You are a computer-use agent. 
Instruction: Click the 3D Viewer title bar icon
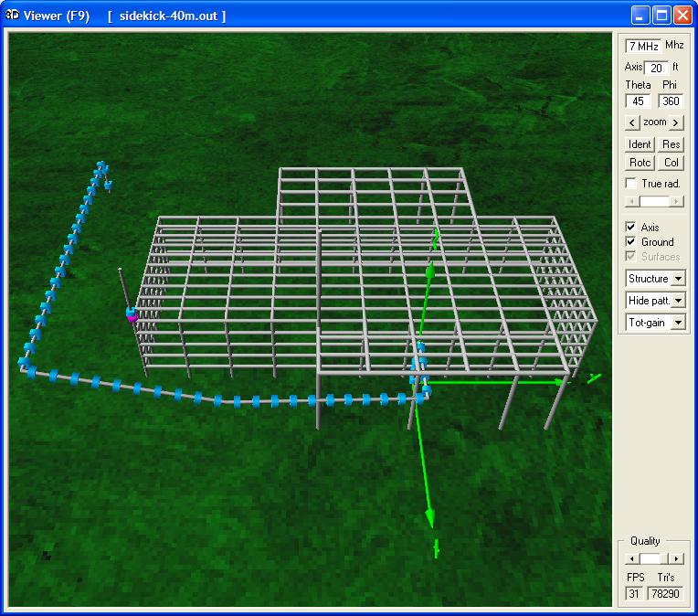tap(12, 16)
